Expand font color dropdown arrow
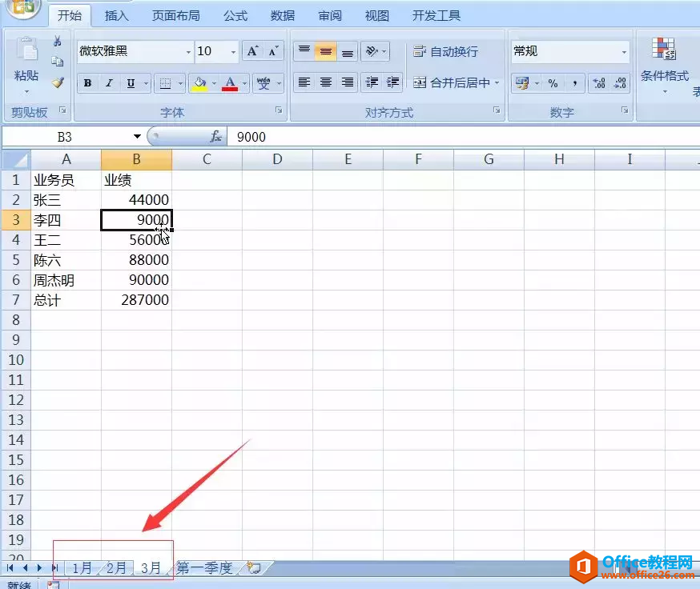The image size is (700, 589). (244, 83)
